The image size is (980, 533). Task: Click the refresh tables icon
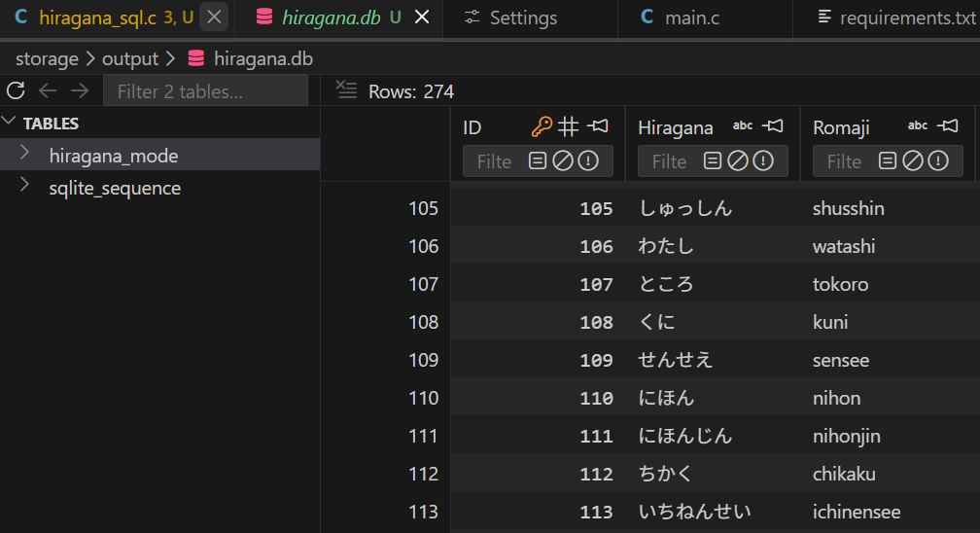pyautogui.click(x=16, y=91)
